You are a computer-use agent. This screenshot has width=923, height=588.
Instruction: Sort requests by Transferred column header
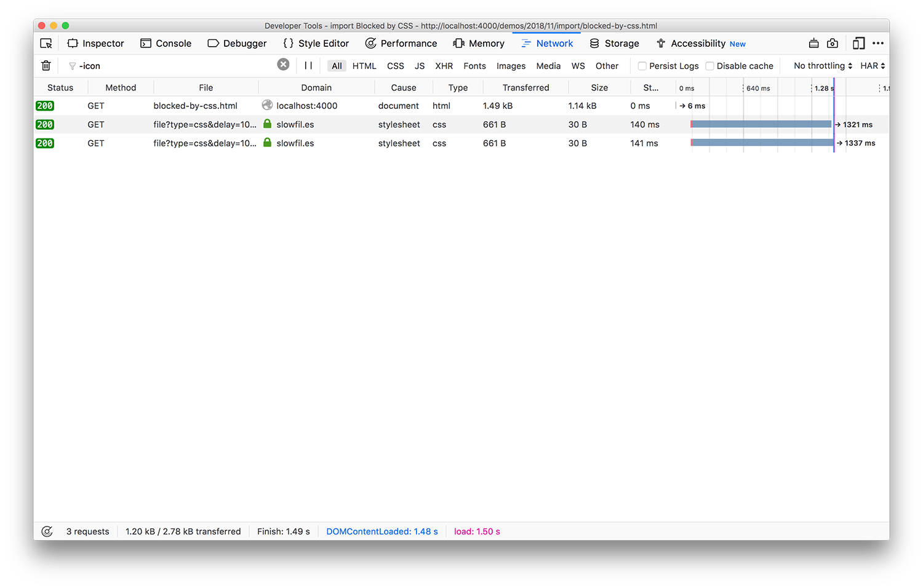(525, 87)
